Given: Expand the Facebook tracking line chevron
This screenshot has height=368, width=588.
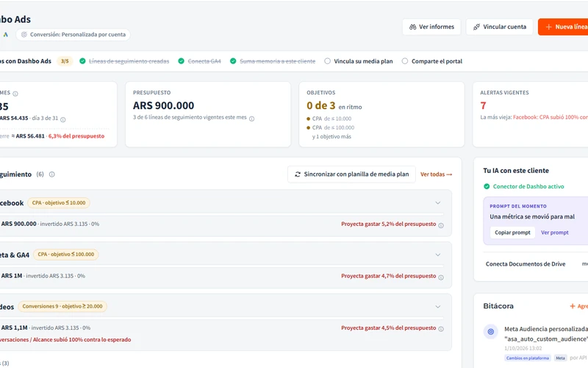Looking at the screenshot, I should (x=437, y=203).
